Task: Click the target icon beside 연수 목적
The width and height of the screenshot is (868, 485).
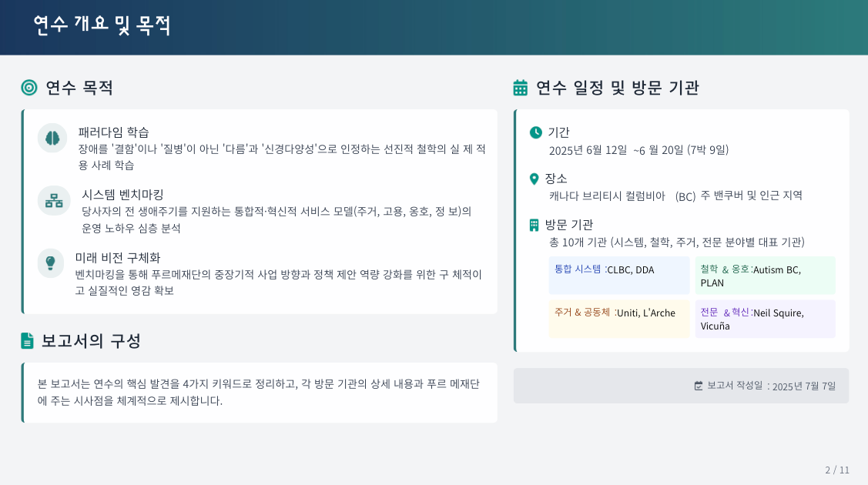Action: (x=29, y=88)
